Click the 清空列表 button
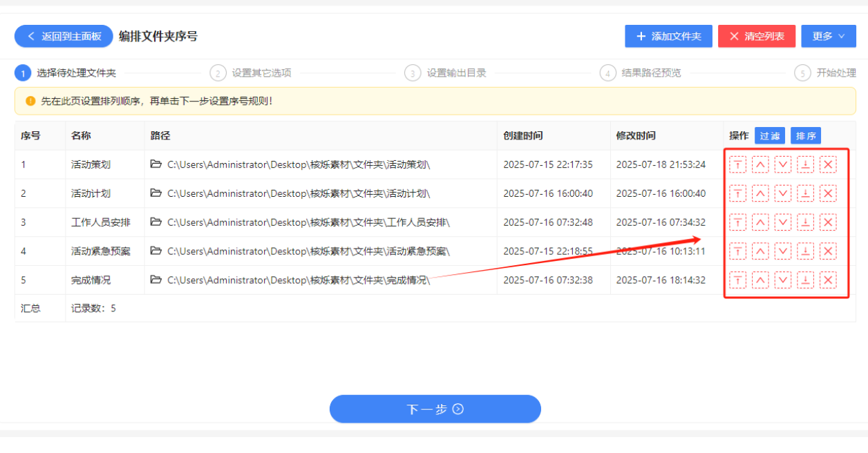 pyautogui.click(x=757, y=36)
